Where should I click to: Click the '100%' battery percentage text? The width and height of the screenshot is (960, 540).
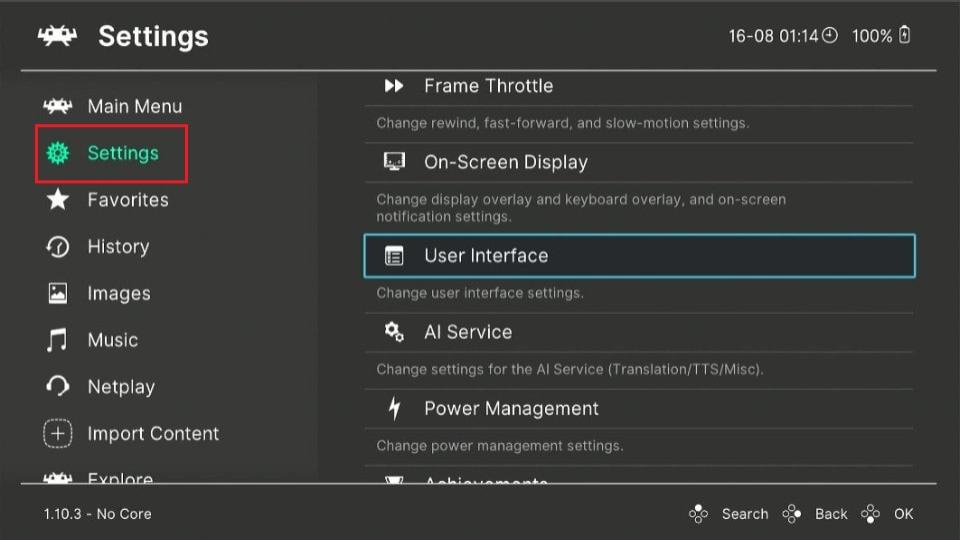pos(872,36)
